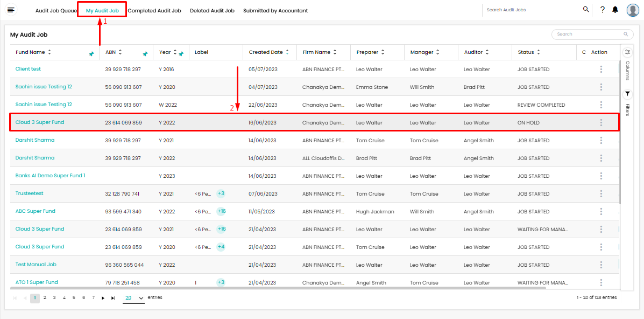This screenshot has height=319, width=644.
Task: Open the Deleted Audit Job tab
Action: pos(212,11)
